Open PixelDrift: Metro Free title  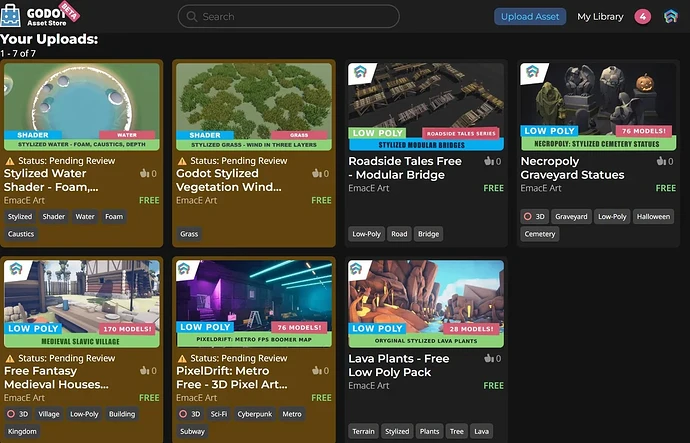click(232, 377)
